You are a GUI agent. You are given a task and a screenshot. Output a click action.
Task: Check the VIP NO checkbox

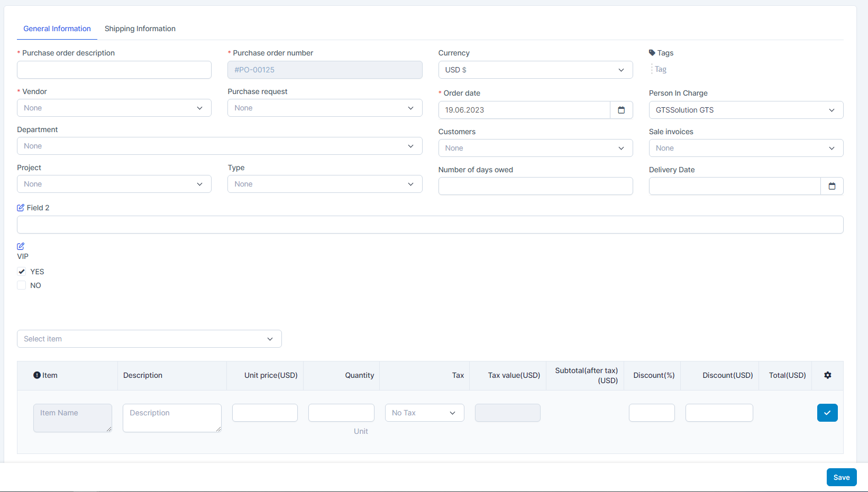[22, 285]
